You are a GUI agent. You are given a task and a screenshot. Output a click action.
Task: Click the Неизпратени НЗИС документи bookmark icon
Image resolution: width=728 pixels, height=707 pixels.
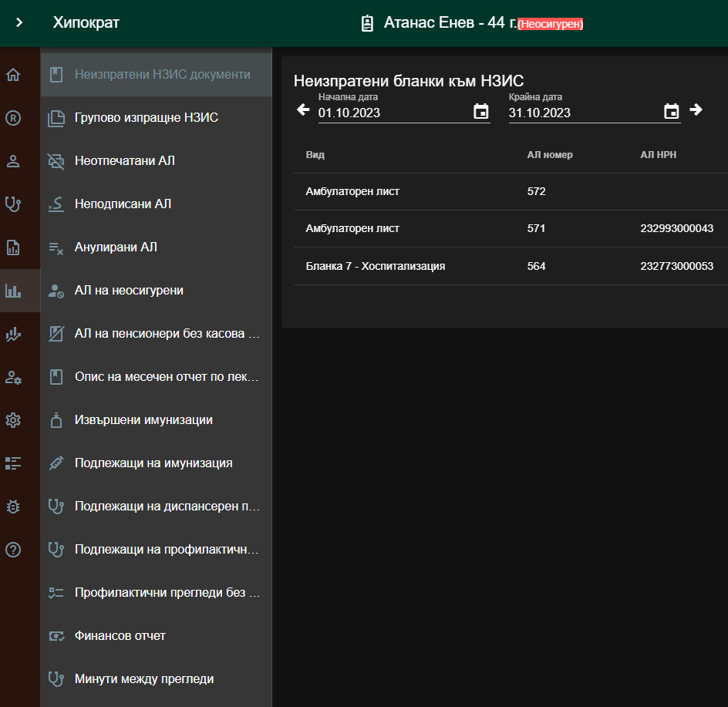[56, 75]
